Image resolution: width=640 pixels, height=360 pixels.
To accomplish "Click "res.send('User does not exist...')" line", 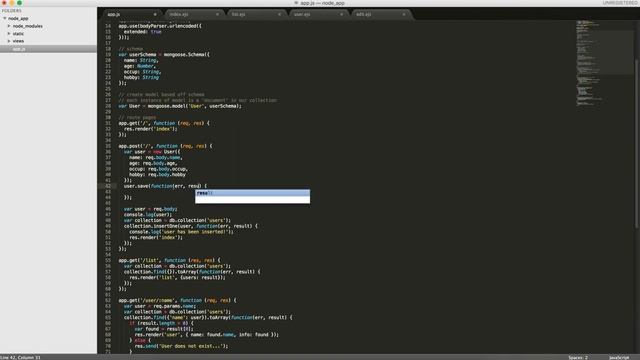I will click(181, 346).
